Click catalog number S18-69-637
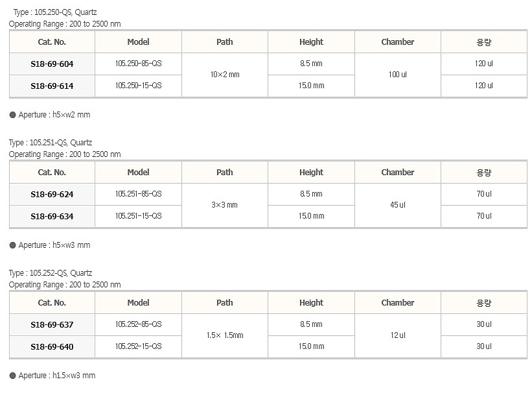Viewport: 532px width, 397px height. coord(52,325)
